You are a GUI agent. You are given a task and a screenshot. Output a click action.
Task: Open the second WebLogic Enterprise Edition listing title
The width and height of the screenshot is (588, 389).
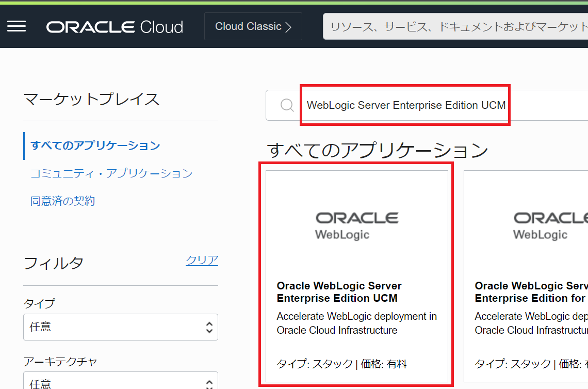[x=531, y=292]
